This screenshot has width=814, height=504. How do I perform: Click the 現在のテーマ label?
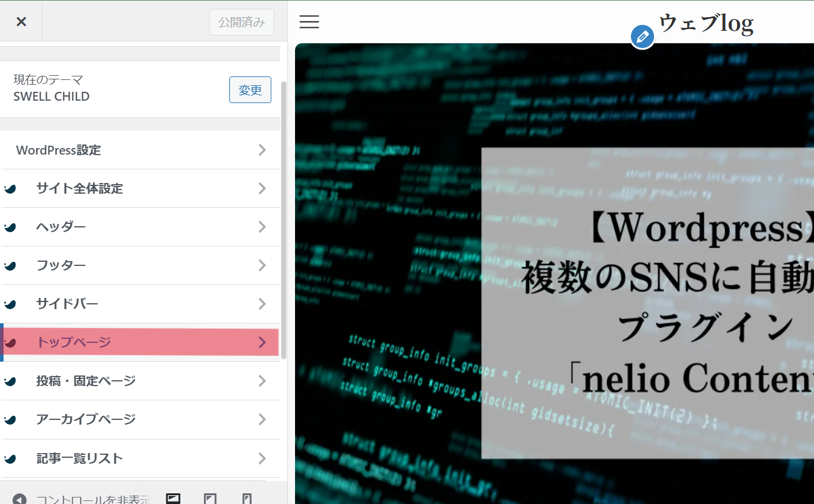pyautogui.click(x=49, y=79)
